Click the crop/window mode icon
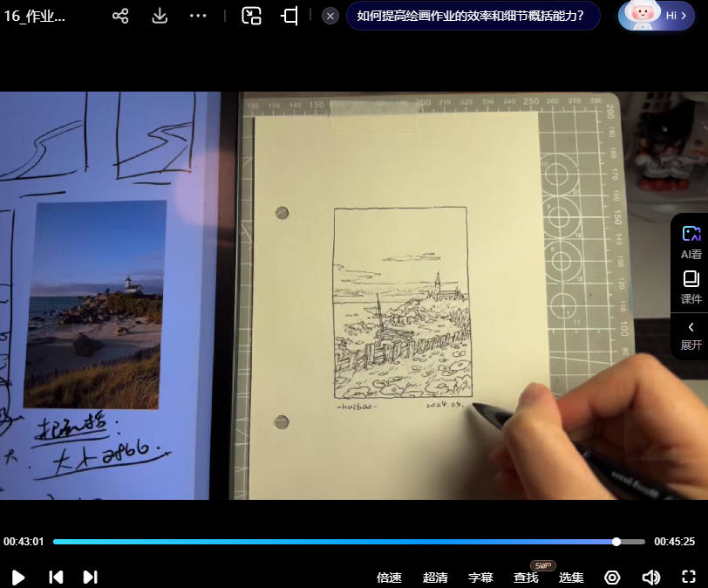Screen dimensions: 708x588 289,16
